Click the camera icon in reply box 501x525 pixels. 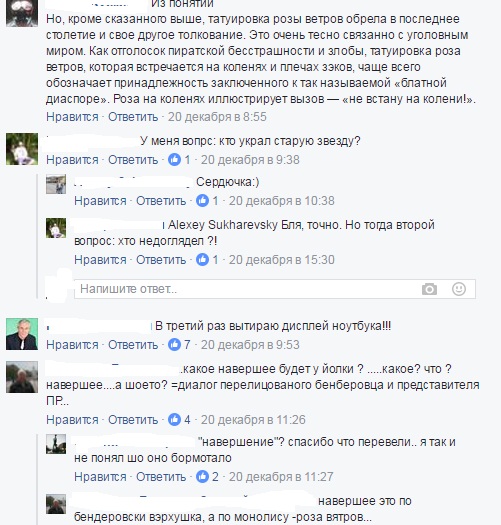click(429, 289)
